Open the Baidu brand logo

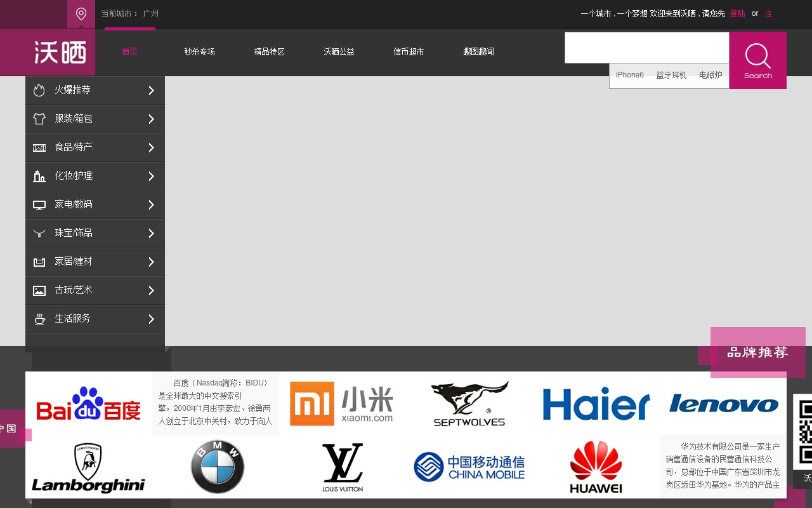88,404
